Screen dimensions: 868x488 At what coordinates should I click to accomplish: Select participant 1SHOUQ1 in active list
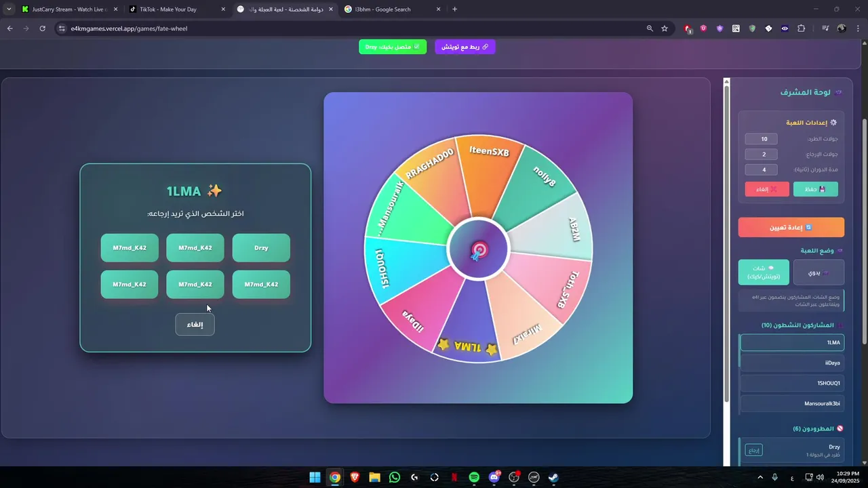click(x=792, y=383)
